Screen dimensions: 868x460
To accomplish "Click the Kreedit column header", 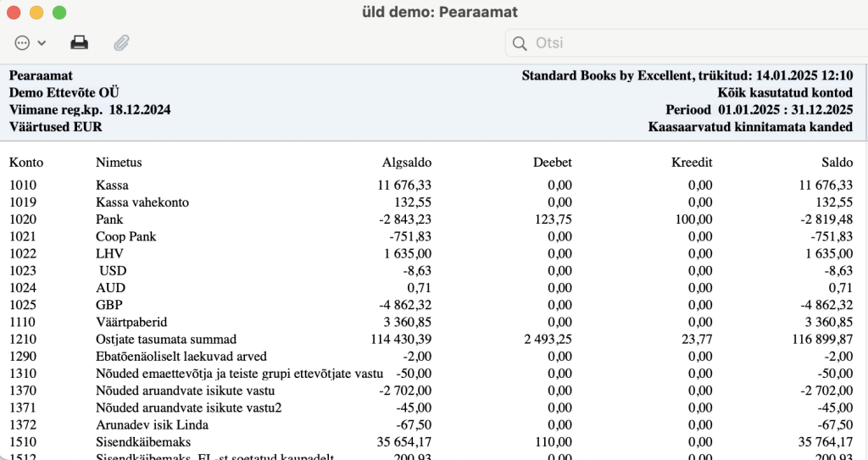I will point(692,162).
